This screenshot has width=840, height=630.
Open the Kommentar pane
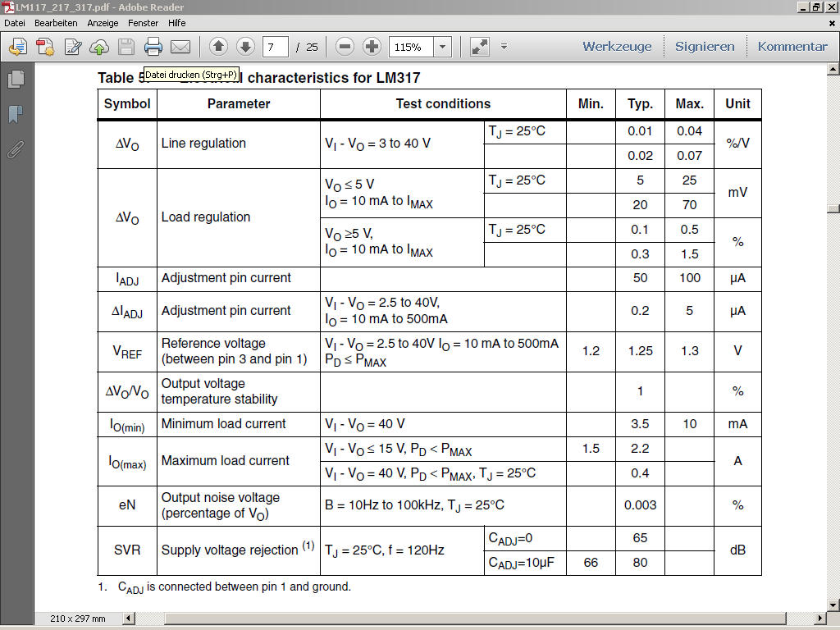[x=792, y=47]
